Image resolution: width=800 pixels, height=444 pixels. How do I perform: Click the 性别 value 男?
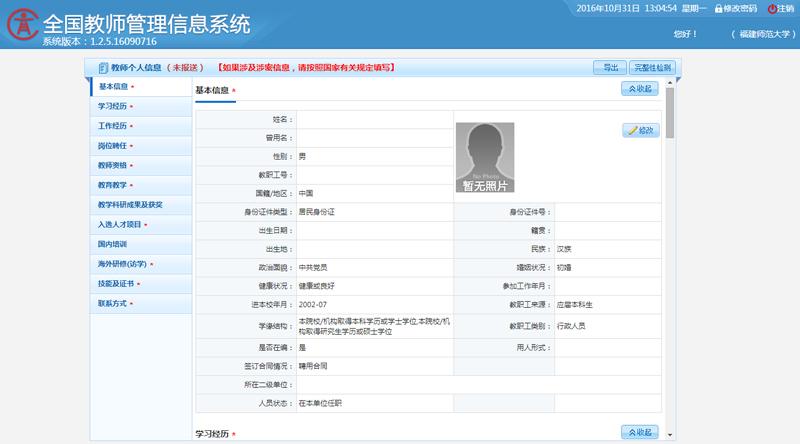coord(302,157)
